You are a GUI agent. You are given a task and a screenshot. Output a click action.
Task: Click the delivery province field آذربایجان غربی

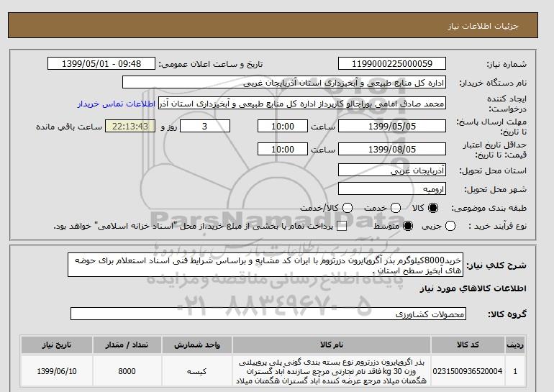392,170
